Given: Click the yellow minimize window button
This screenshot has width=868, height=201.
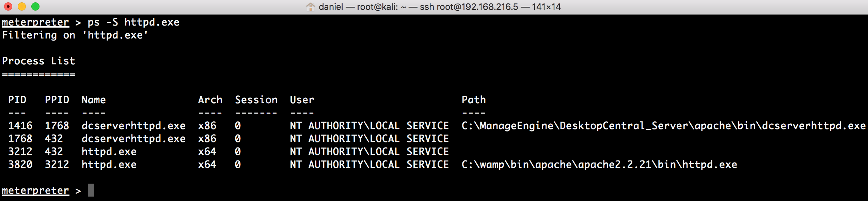Looking at the screenshot, I should pyautogui.click(x=21, y=6).
